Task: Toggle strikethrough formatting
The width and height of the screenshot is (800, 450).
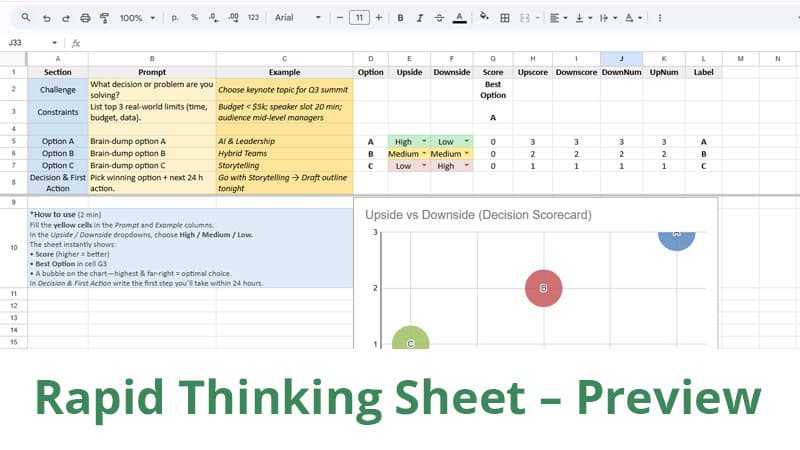Action: click(x=439, y=18)
